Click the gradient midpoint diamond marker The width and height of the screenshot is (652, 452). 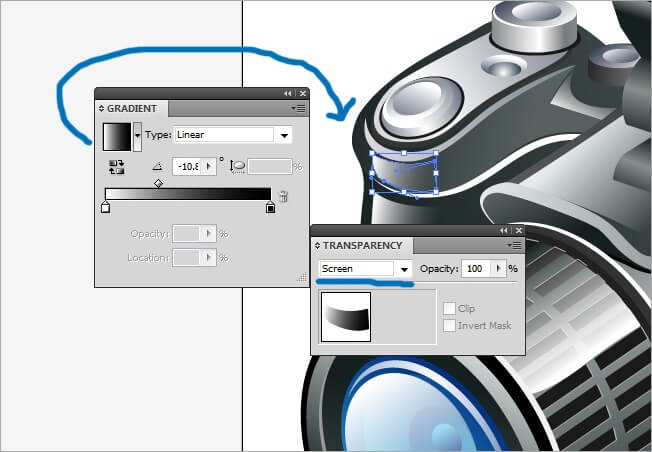click(x=158, y=183)
